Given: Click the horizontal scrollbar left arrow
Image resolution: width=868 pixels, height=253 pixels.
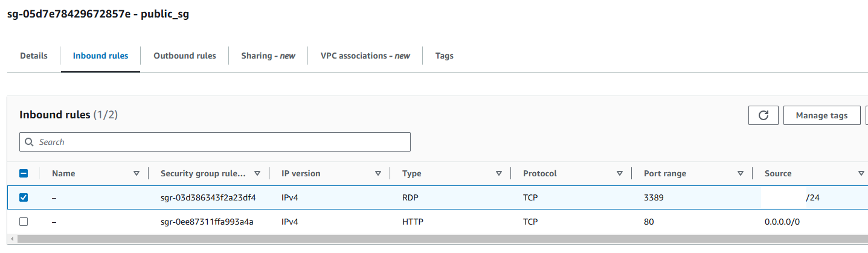Looking at the screenshot, I should pos(13,240).
